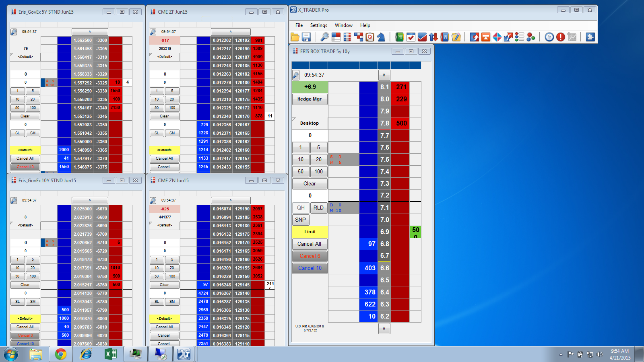Open the MD Trader ladder icon
Viewport: 644px width, 362px height.
coord(347,37)
